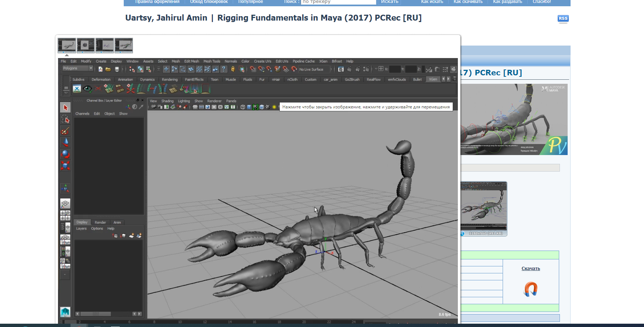Open the Render layer tab

click(x=100, y=222)
